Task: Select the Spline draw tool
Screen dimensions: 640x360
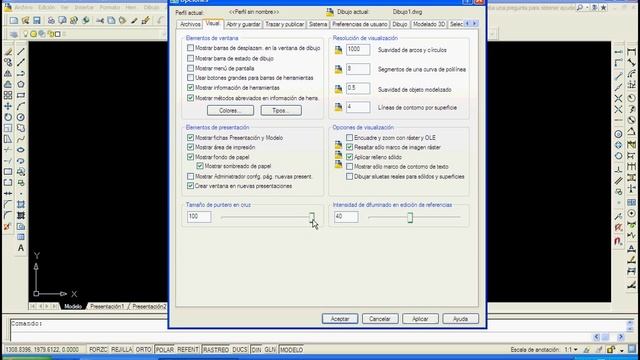Action: click(21, 139)
